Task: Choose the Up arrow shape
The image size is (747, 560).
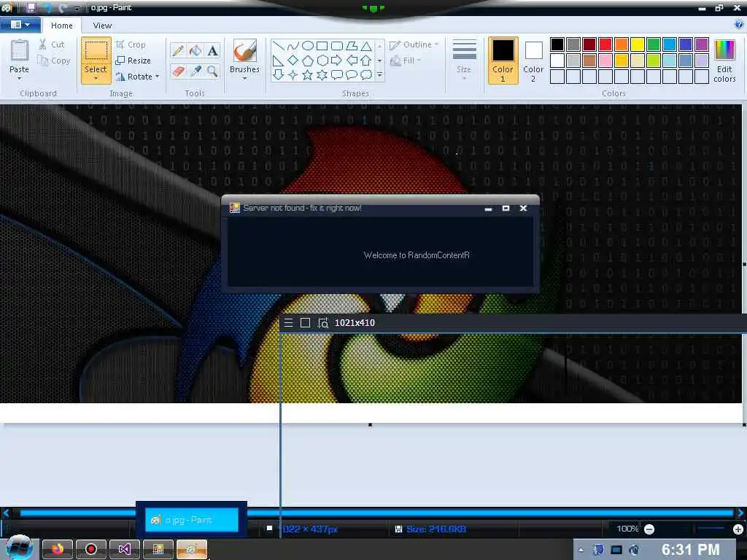Action: [366, 61]
